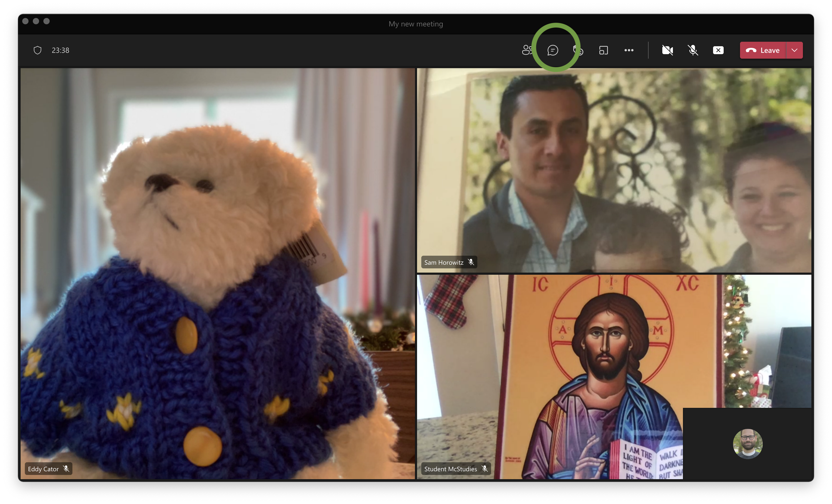
Task: Click Eddy Cator's muted mic icon
Action: click(x=66, y=469)
